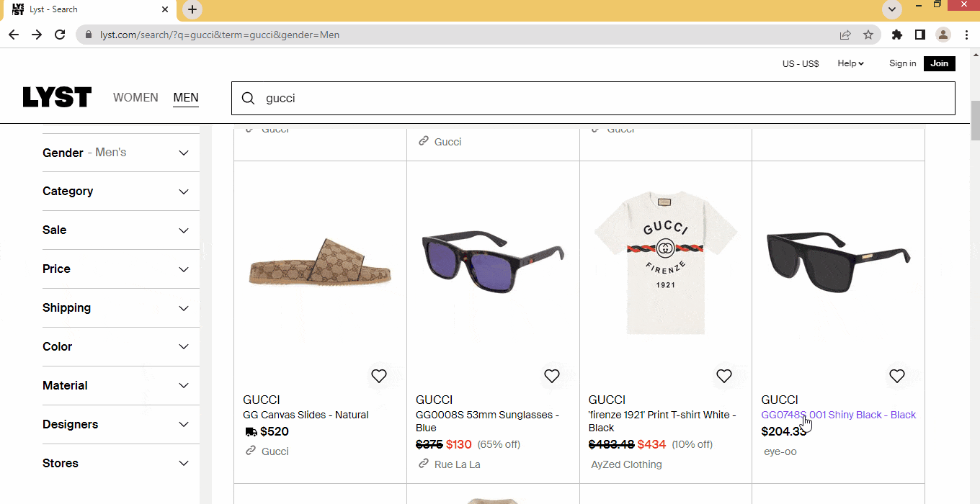Viewport: 980px width, 504px height.
Task: Share this page icon
Action: [x=845, y=35]
